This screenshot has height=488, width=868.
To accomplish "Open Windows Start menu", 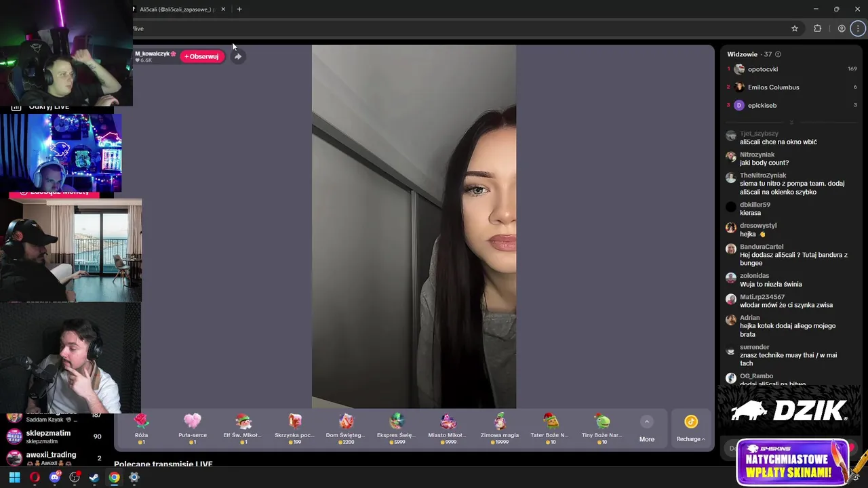I will click(14, 477).
